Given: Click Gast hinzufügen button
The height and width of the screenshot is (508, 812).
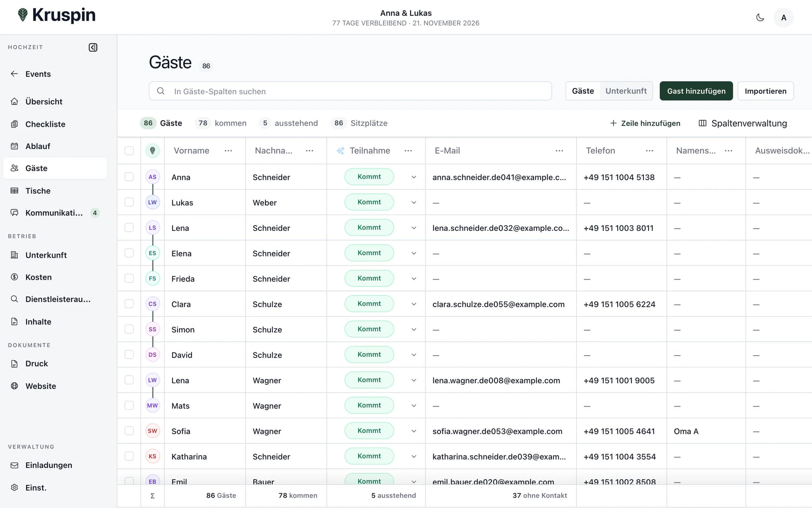Looking at the screenshot, I should pyautogui.click(x=696, y=91).
